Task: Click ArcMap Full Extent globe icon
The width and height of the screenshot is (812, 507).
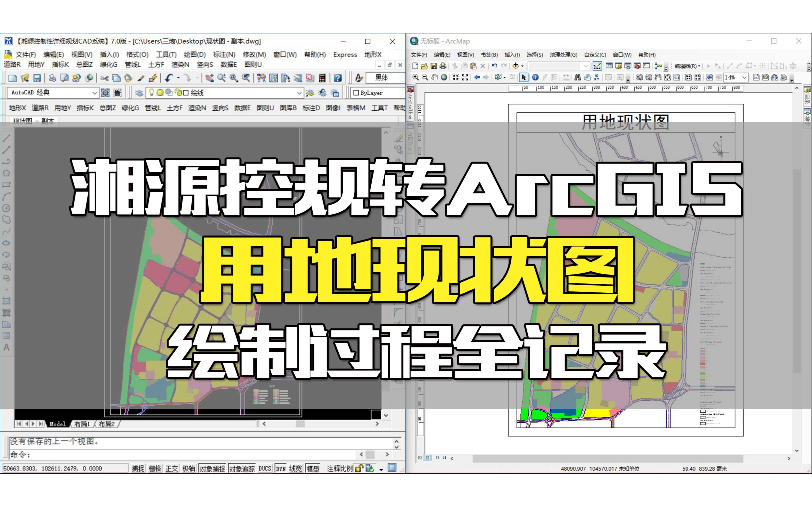Action: [444, 77]
